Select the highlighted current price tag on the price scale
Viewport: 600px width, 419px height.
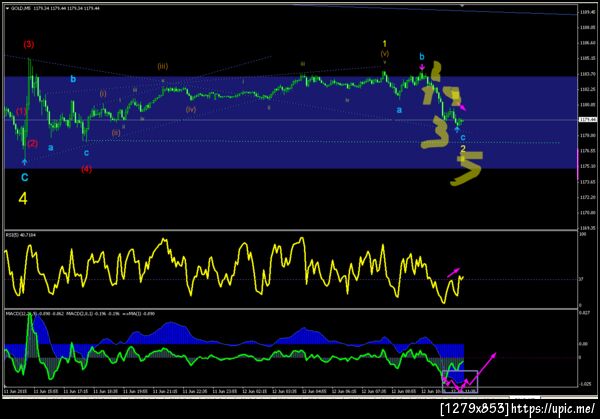588,120
